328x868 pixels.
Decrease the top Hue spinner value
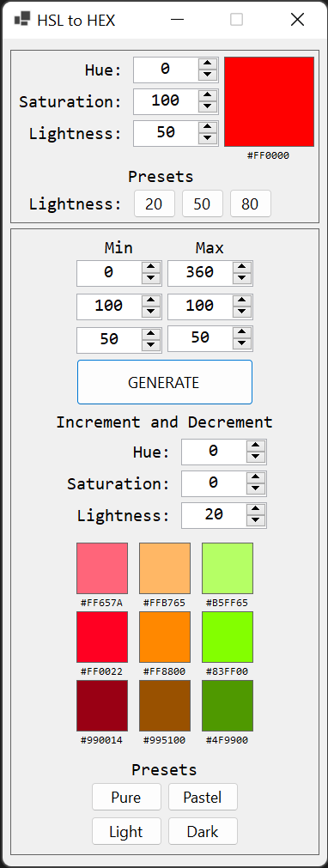click(x=208, y=76)
